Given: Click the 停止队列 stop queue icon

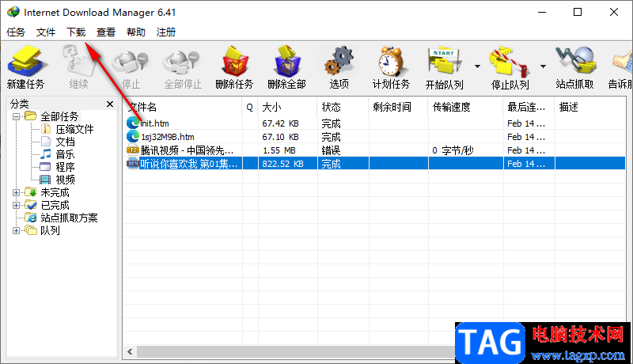Looking at the screenshot, I should [x=510, y=67].
